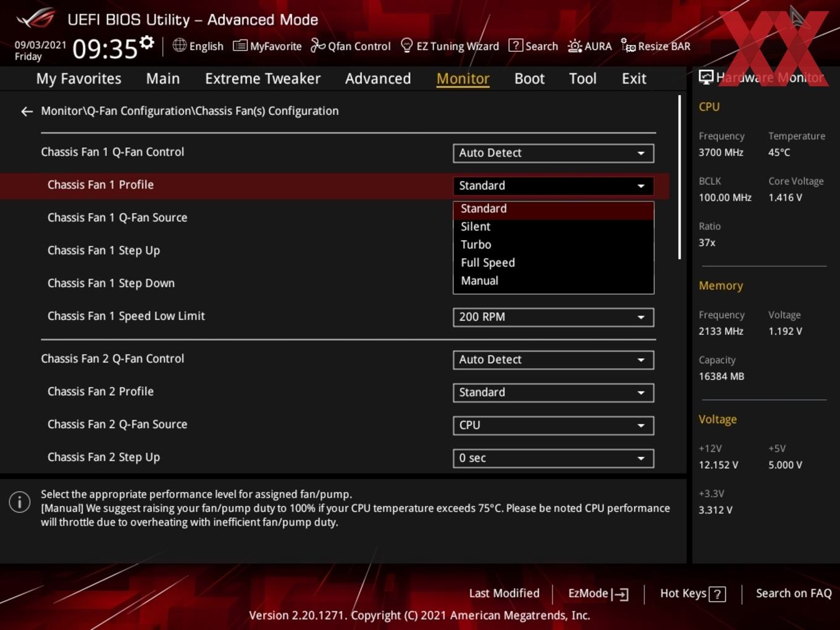This screenshot has height=630, width=840.
Task: Select Chassis Fan 1 Q-Fan Source label
Action: click(x=117, y=217)
